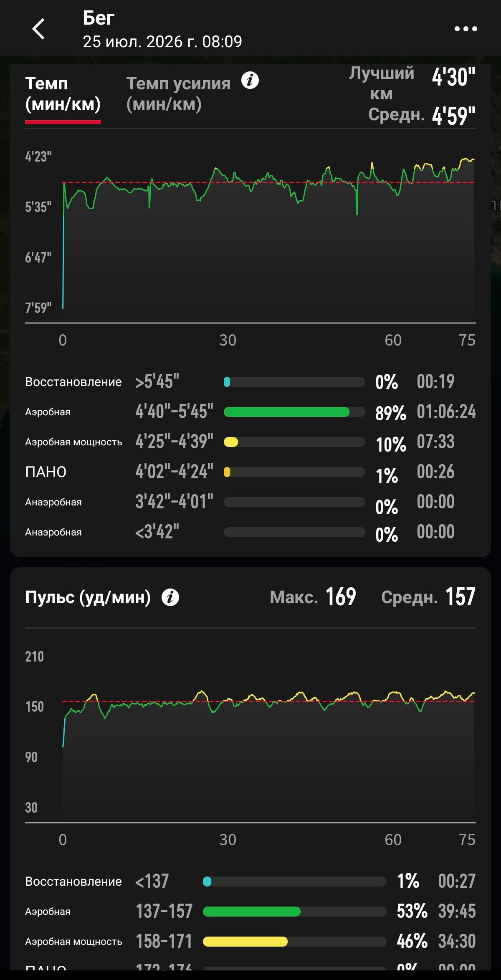Select the Темп (мин/км) tab
The width and height of the screenshot is (501, 980).
click(x=63, y=94)
